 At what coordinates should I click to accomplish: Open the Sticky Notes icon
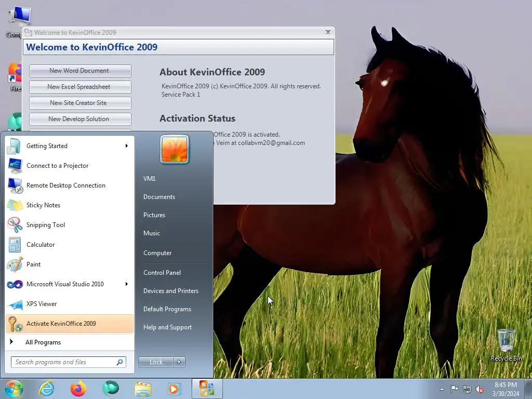click(15, 205)
